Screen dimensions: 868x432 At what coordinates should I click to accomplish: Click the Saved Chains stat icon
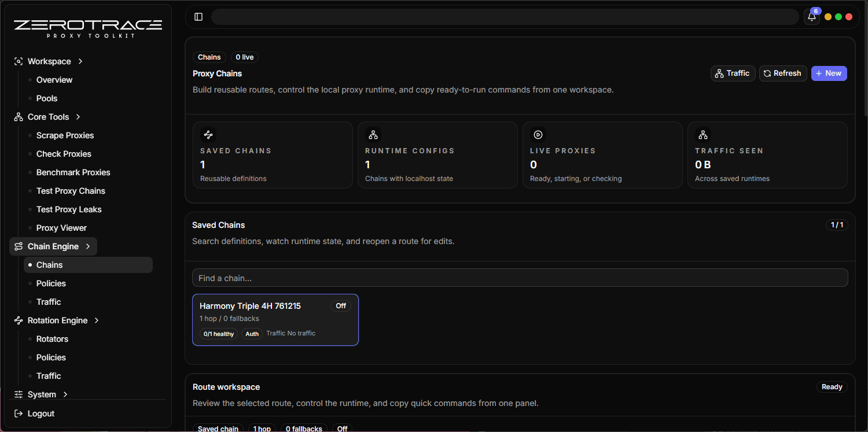[x=208, y=135]
